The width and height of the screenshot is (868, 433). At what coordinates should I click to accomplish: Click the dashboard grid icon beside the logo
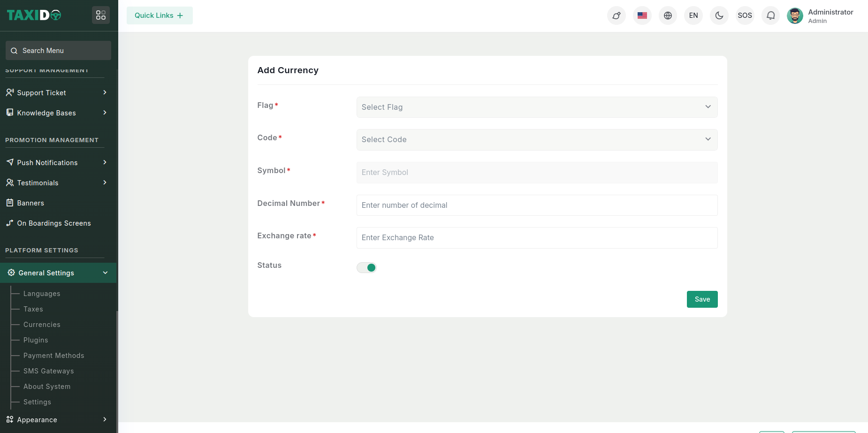pyautogui.click(x=101, y=15)
